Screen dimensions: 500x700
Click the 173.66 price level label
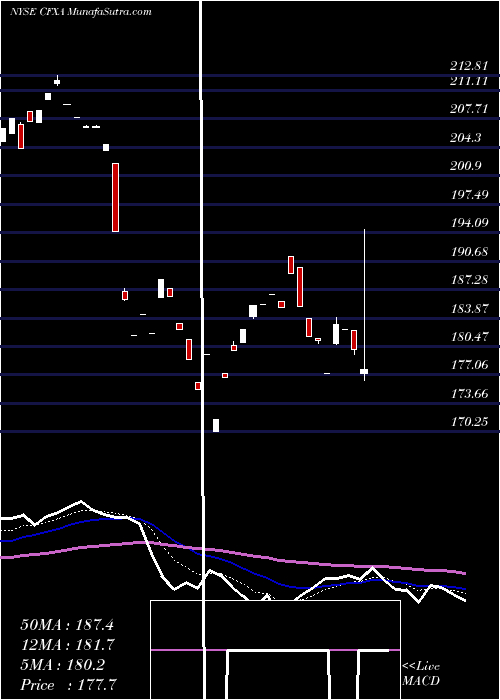click(469, 394)
